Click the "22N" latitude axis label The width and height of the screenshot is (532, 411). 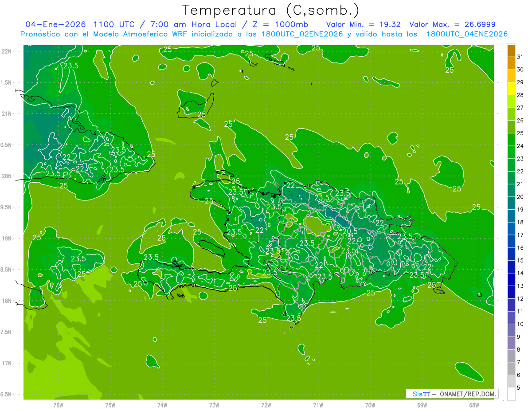(7, 51)
